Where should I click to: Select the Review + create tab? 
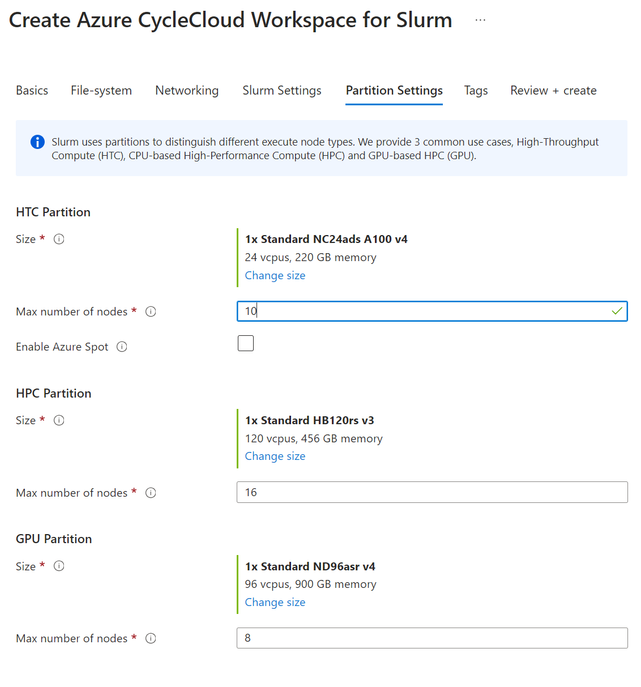(x=553, y=90)
